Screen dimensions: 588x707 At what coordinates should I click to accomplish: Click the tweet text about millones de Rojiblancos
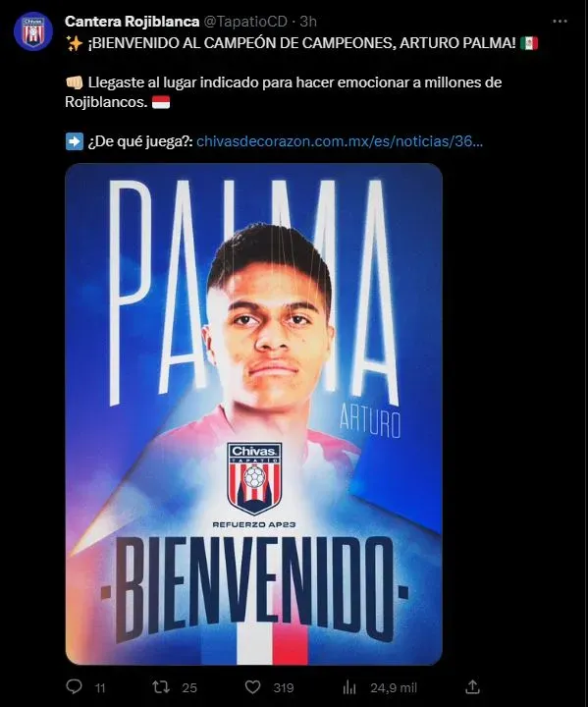(x=283, y=92)
